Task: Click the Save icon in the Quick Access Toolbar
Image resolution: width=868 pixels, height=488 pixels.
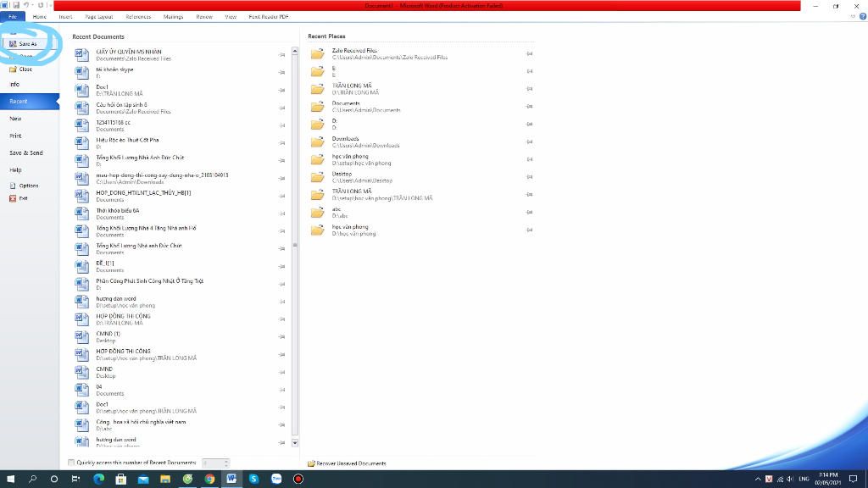Action: 16,5
